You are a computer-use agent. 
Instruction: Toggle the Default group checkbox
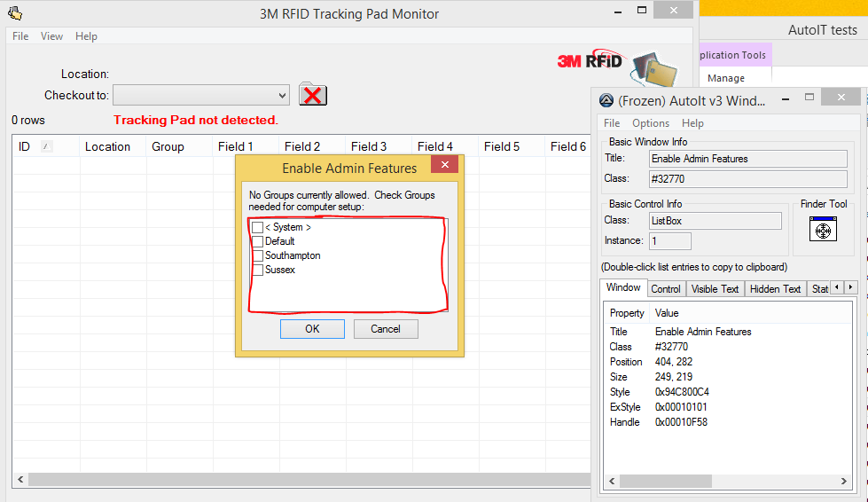point(257,242)
